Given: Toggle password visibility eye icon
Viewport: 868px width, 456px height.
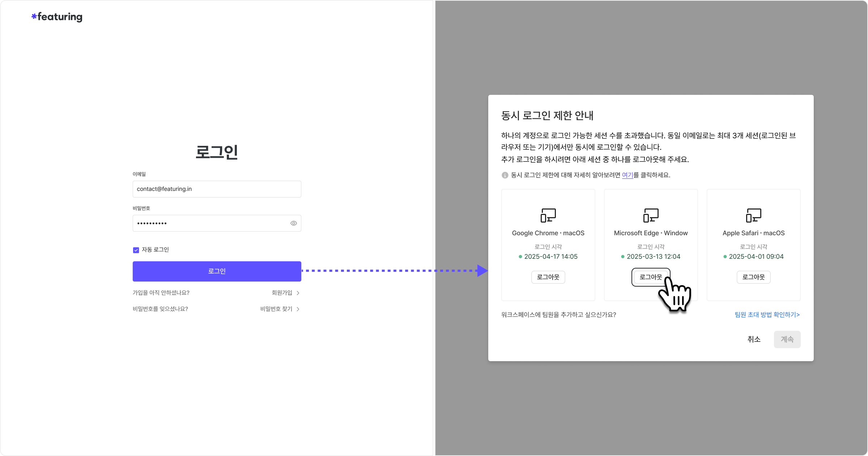Looking at the screenshot, I should coord(294,223).
